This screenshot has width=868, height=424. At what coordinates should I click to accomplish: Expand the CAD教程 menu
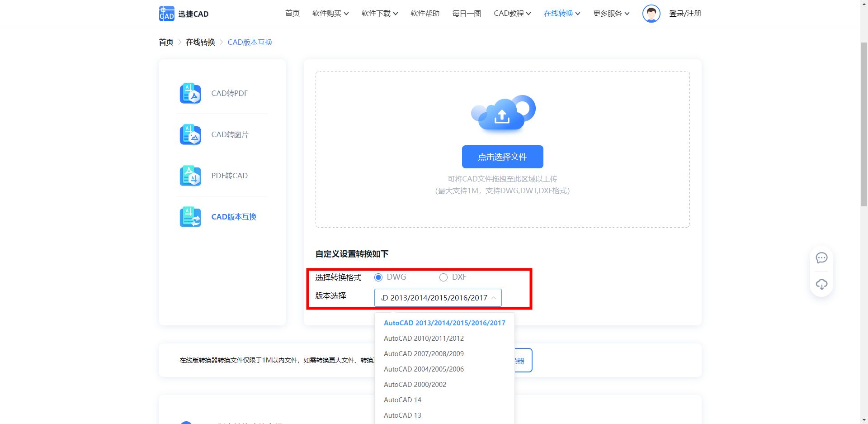pyautogui.click(x=512, y=14)
